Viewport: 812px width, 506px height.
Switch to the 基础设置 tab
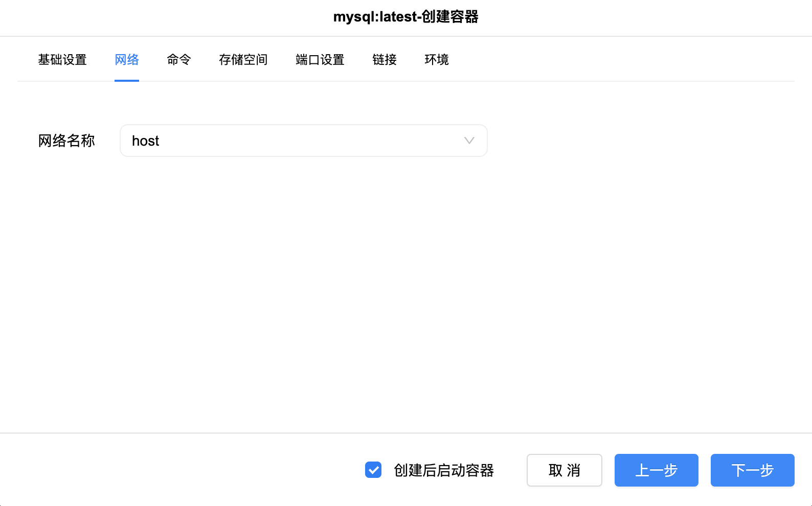pos(62,60)
